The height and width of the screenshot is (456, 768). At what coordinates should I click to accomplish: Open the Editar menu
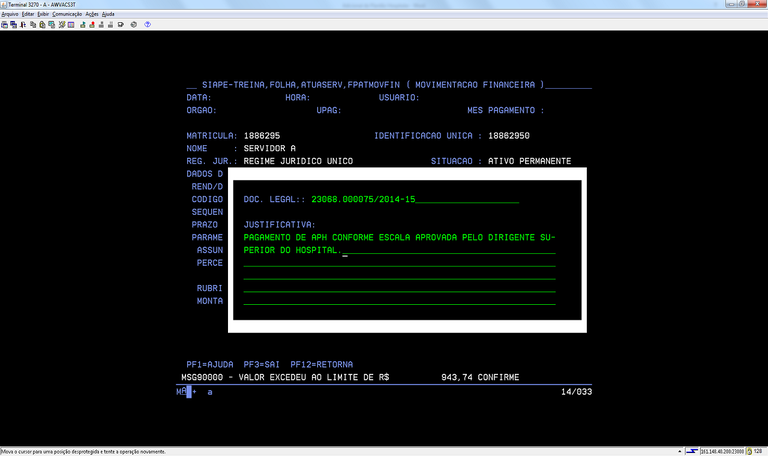pos(28,14)
